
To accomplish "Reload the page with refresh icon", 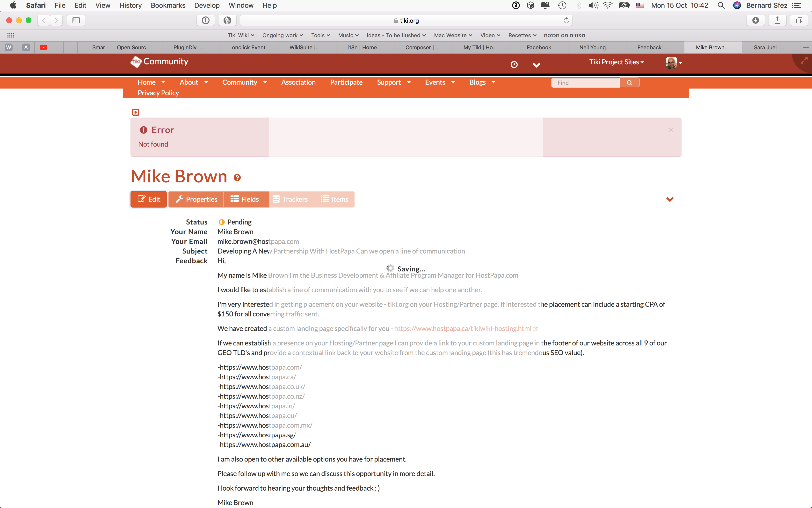I will (566, 21).
